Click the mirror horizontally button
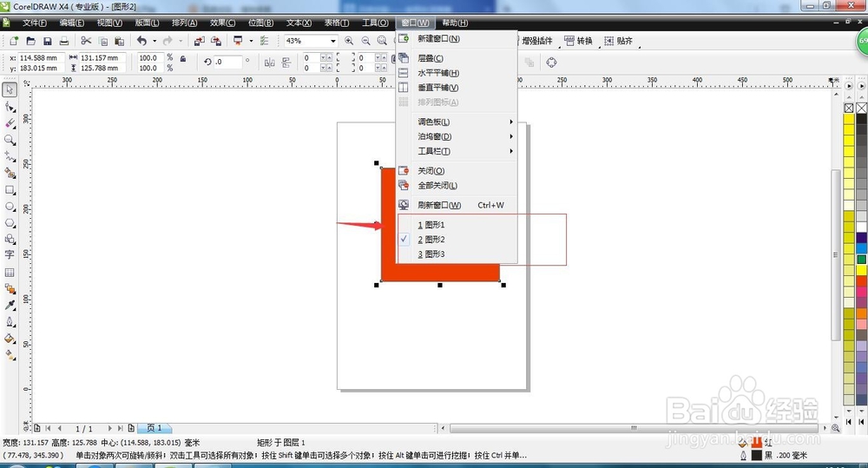The image size is (868, 468). [270, 63]
